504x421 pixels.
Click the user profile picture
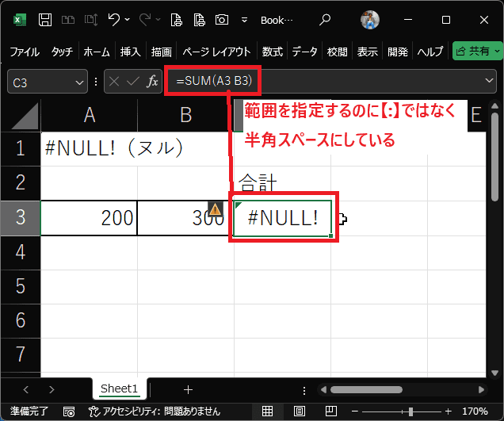click(370, 19)
